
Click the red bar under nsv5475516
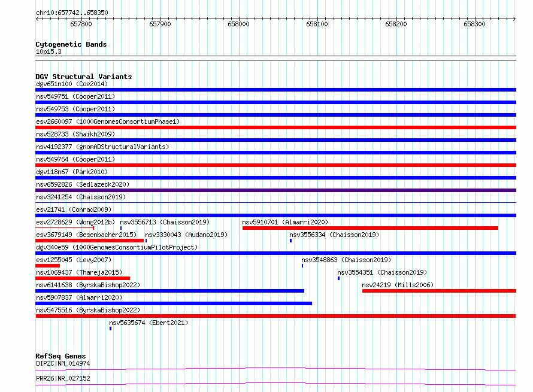click(x=275, y=316)
